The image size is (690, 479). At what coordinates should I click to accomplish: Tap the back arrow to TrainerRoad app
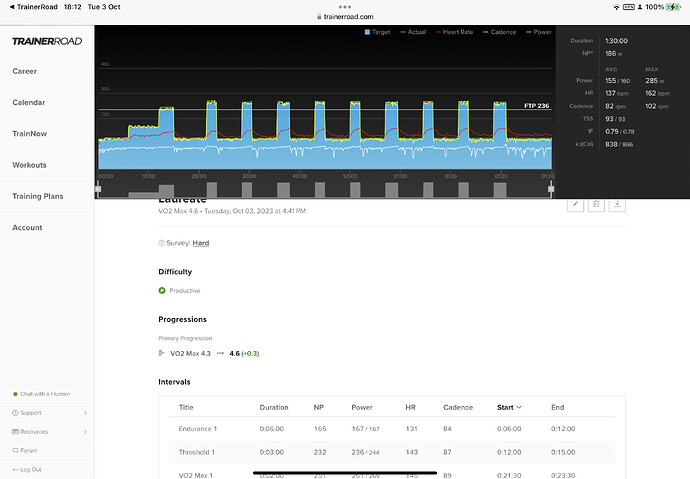(x=12, y=7)
